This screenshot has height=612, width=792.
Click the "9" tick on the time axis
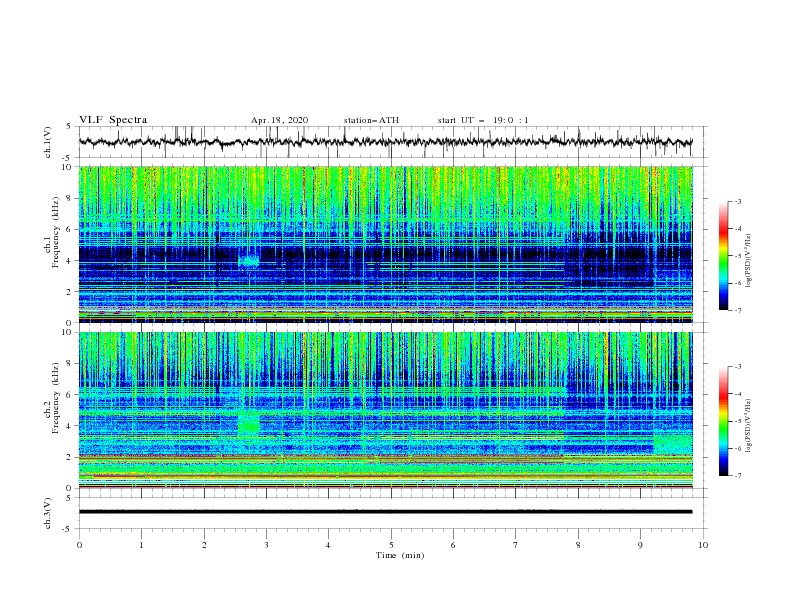click(640, 545)
